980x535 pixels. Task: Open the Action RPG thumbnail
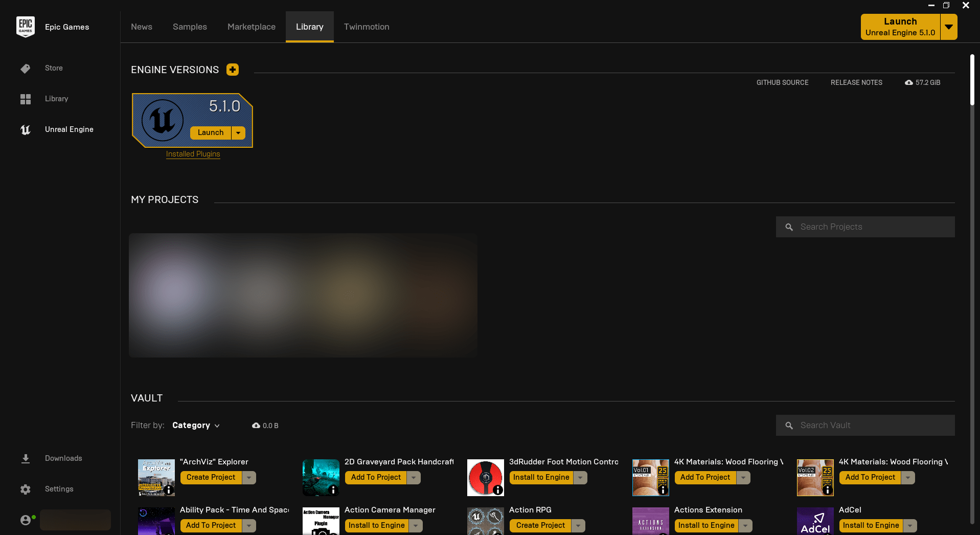486,521
